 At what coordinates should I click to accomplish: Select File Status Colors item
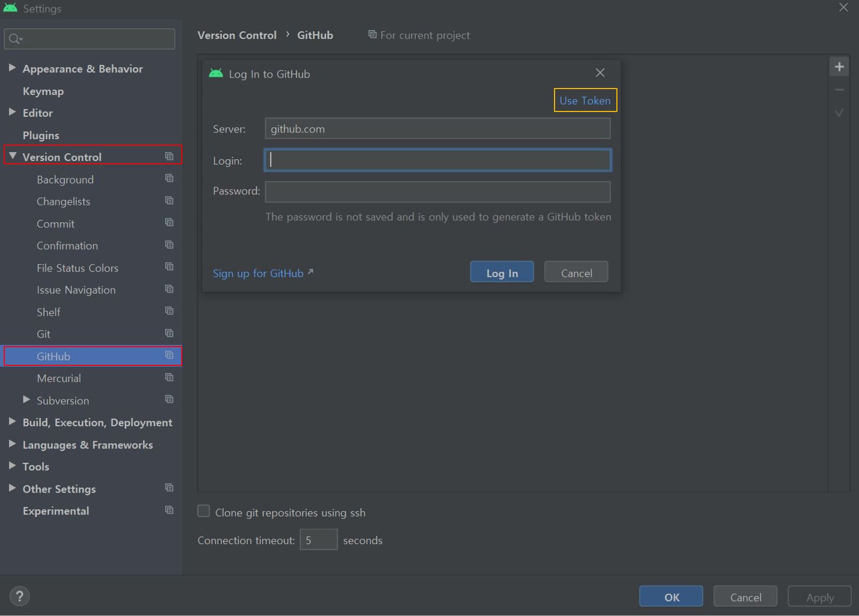coord(77,268)
